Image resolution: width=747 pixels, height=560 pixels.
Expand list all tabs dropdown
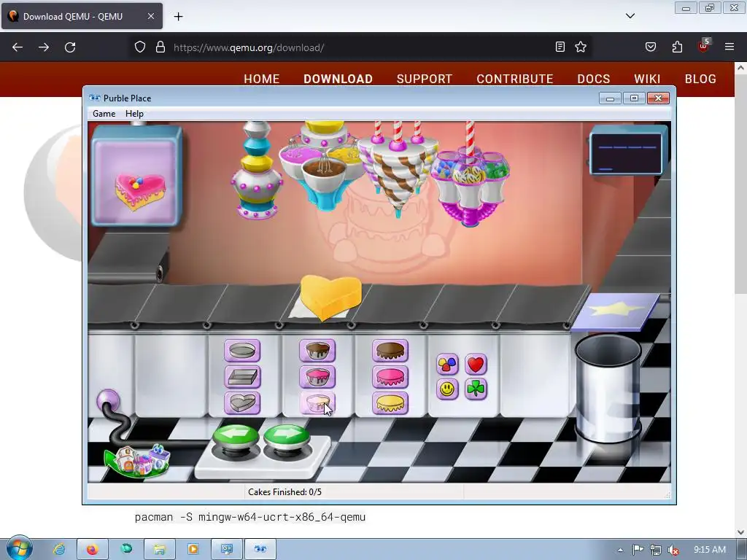coord(630,16)
